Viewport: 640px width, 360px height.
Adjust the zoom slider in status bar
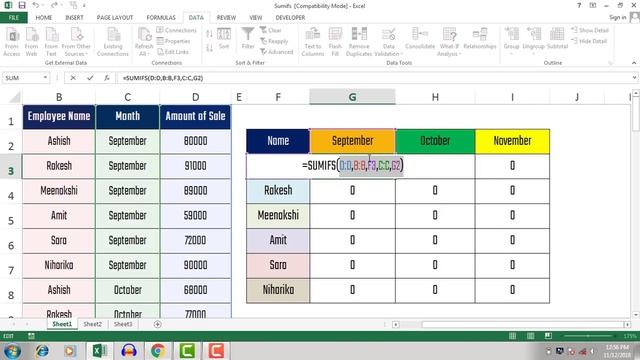[588, 336]
